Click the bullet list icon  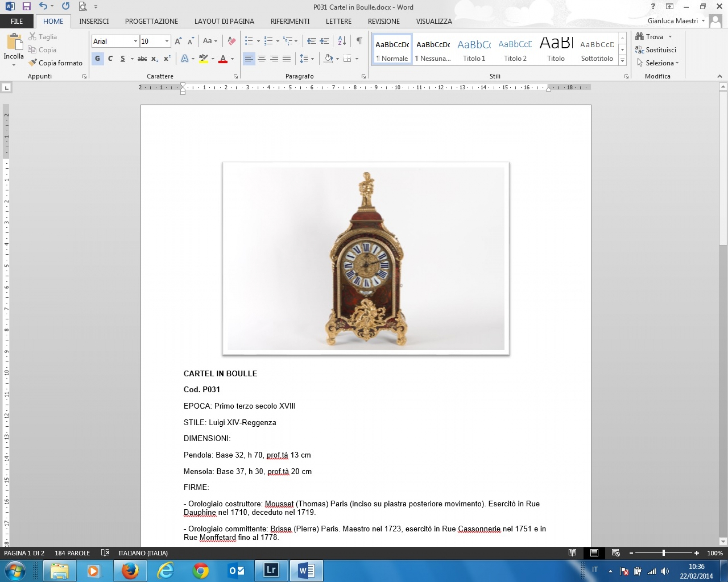pyautogui.click(x=249, y=41)
